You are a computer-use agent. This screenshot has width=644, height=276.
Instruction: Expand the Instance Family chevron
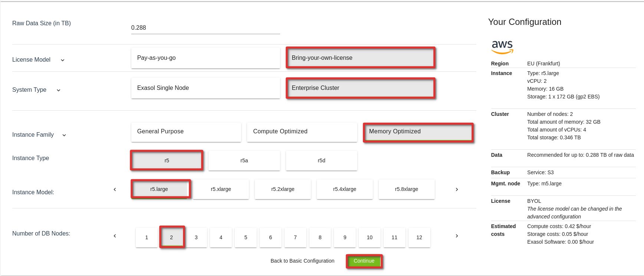click(64, 135)
